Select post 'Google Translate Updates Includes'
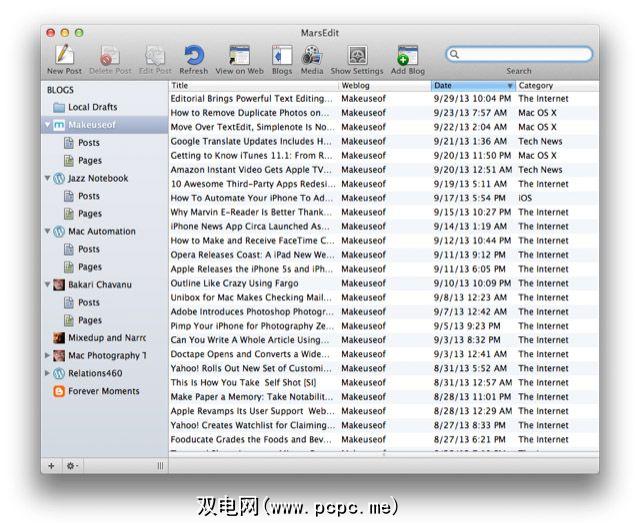 pos(384,141)
